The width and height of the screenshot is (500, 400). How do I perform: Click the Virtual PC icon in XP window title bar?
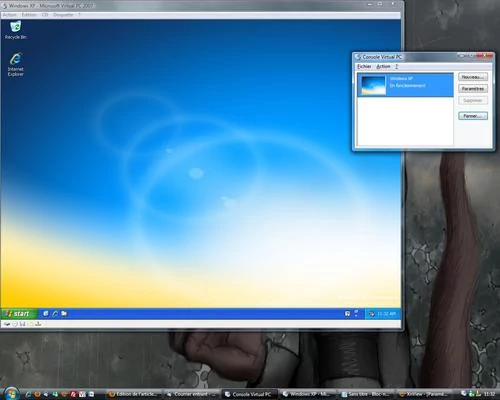[4, 6]
